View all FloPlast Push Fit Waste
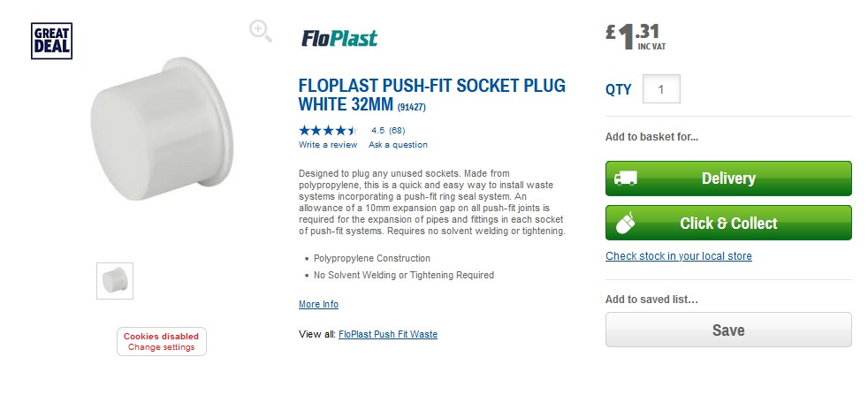Screen dimensions: 868x395 (x=387, y=335)
